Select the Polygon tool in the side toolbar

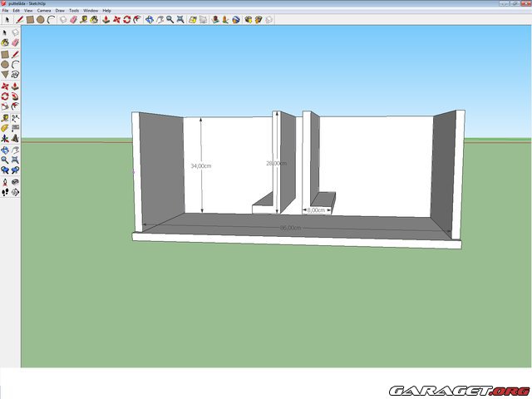point(5,74)
